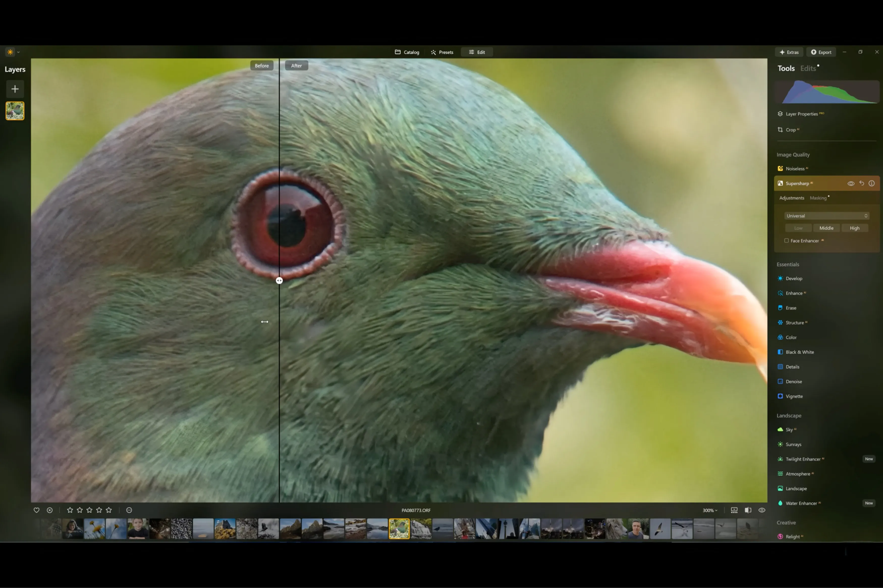Enable the Face Enhancer checkbox
The height and width of the screenshot is (588, 883).
click(786, 241)
